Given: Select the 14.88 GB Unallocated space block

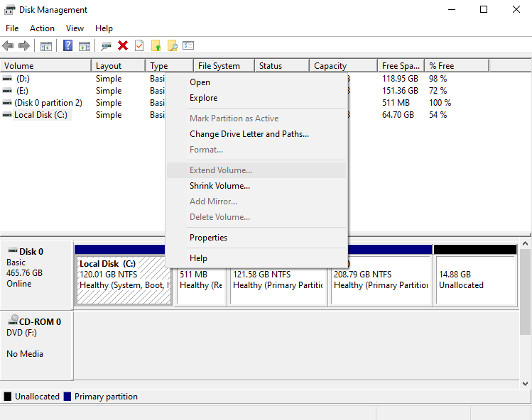Looking at the screenshot, I should point(476,280).
